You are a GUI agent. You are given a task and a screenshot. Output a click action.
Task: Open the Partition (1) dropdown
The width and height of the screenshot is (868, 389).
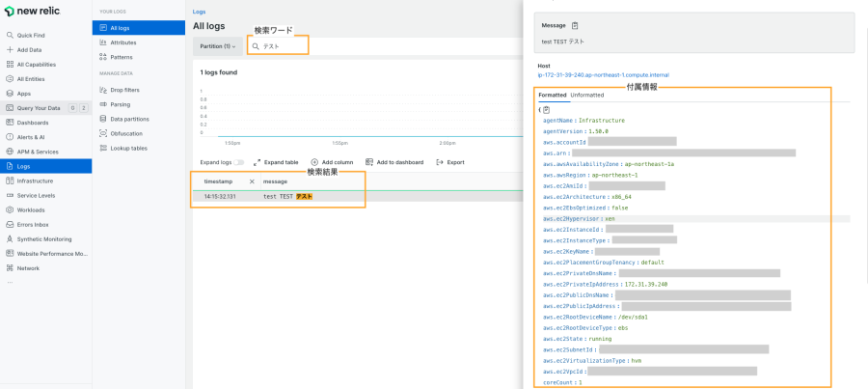[x=217, y=46]
